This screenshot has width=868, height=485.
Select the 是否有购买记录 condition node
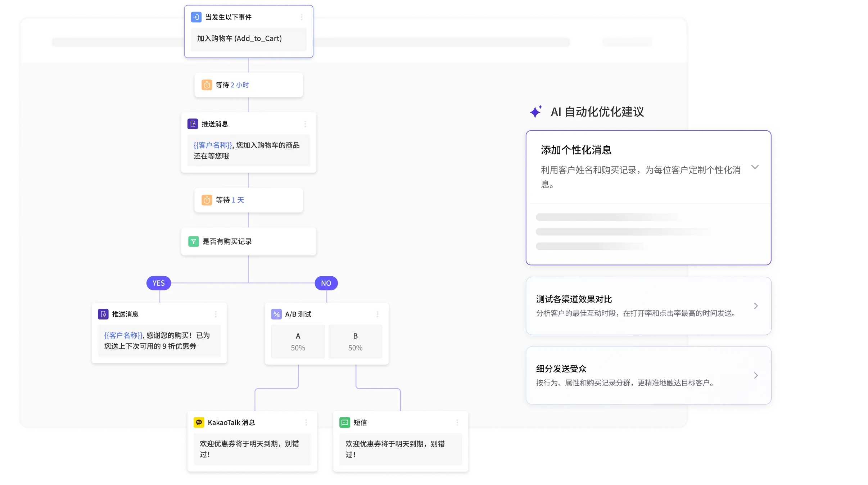249,241
